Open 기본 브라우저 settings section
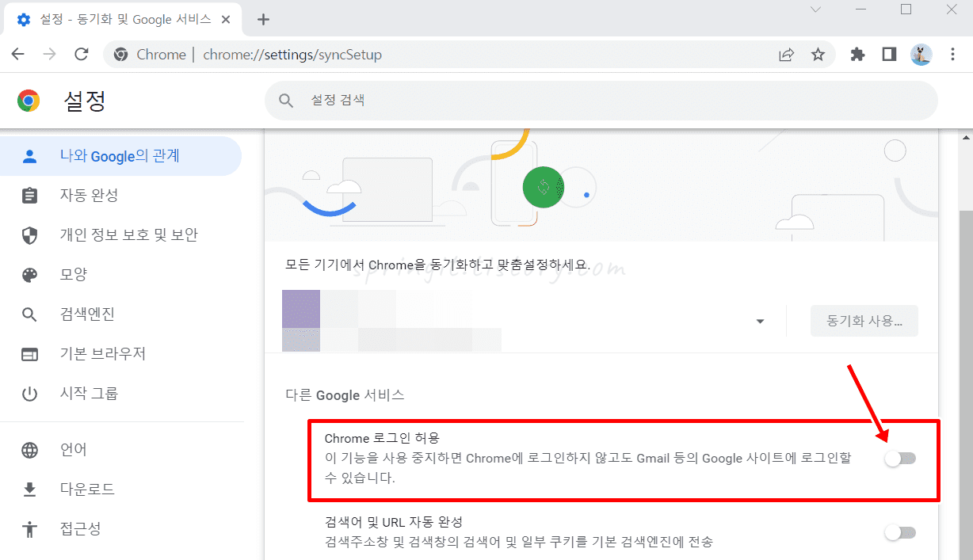 pos(120,354)
